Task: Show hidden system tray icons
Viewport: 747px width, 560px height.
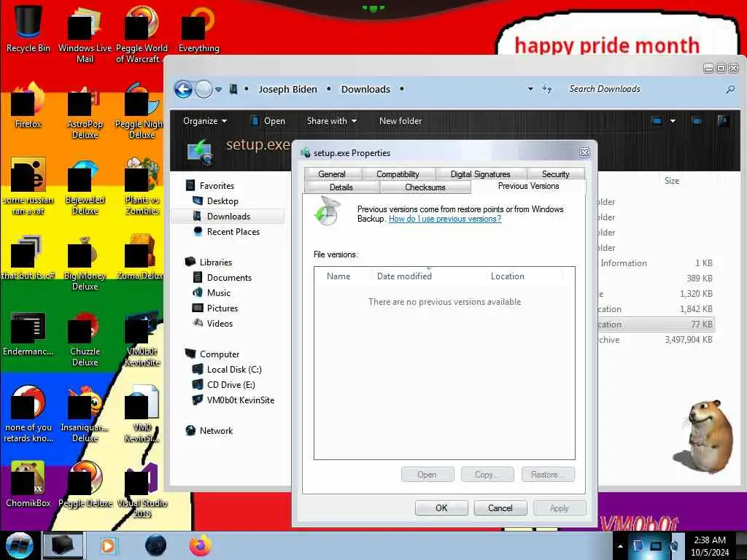Action: [x=620, y=546]
